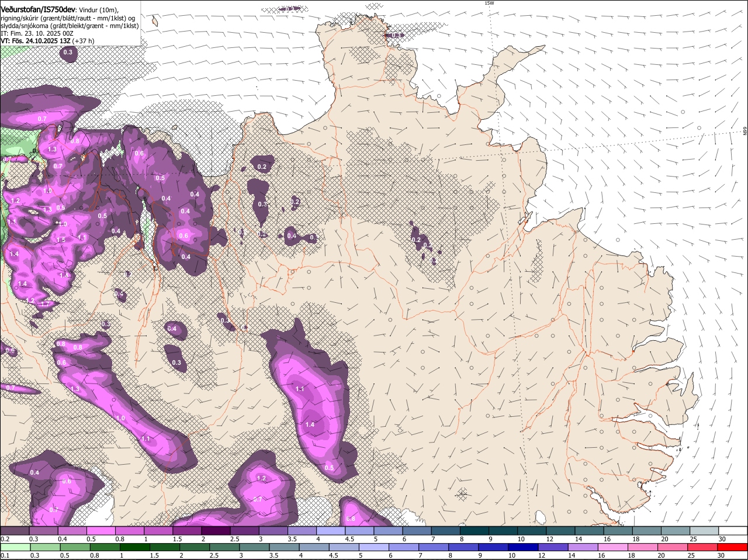748x560 pixels.
Task: Pick the dark purple upper swatch starting at 2
Action: pyautogui.click(x=216, y=531)
